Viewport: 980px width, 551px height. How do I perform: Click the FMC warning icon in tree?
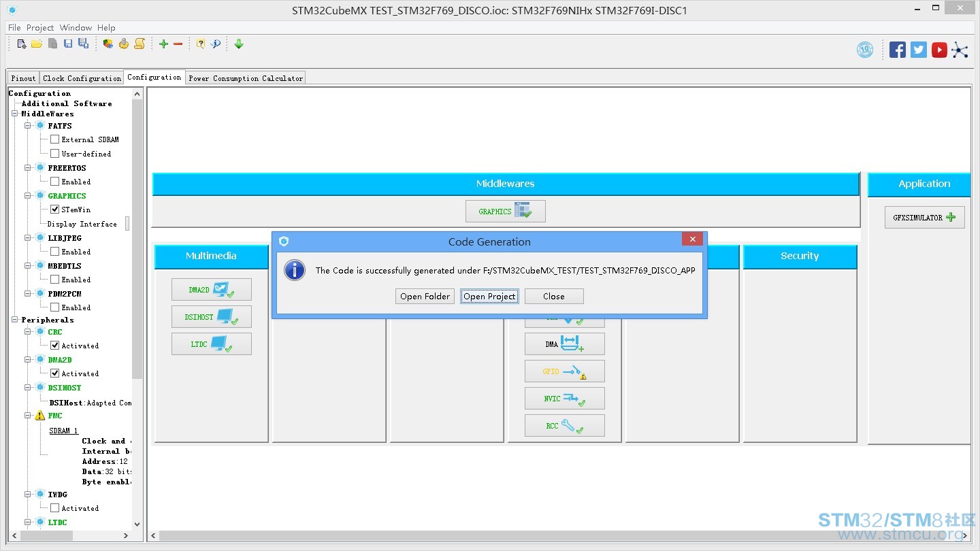[x=40, y=415]
